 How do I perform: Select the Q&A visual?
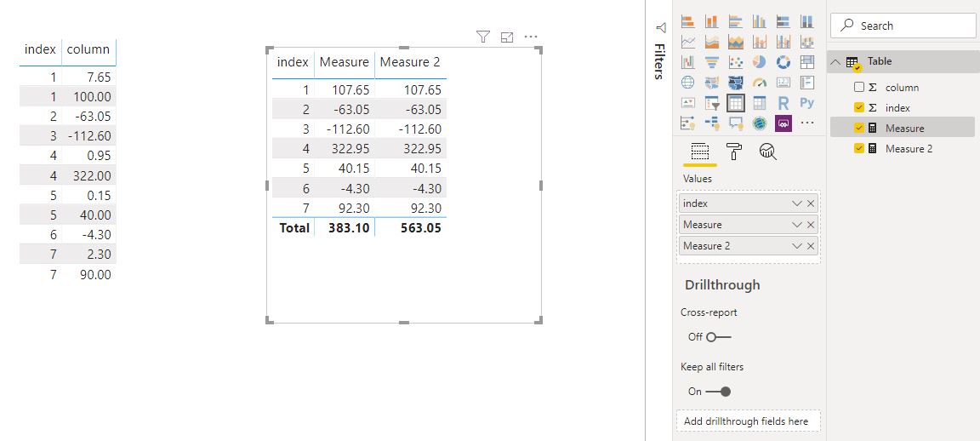click(x=736, y=123)
